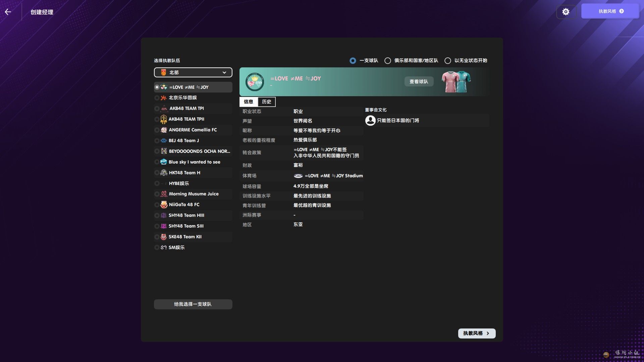Click the bottom 执教风格 next button
This screenshot has height=362, width=644.
coord(477,334)
